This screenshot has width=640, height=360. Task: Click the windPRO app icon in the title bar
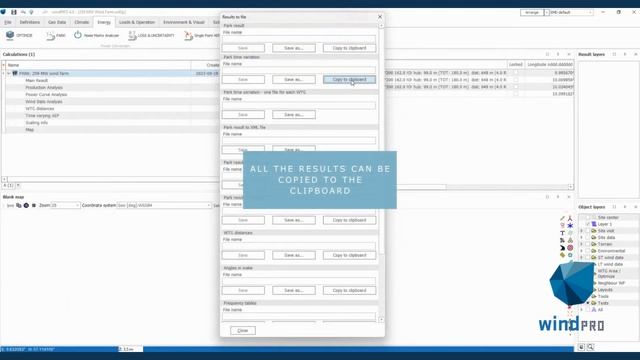[x=4, y=12]
